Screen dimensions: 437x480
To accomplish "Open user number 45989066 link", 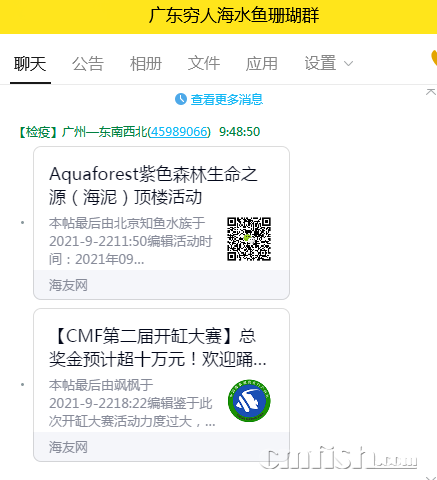I will tap(179, 132).
